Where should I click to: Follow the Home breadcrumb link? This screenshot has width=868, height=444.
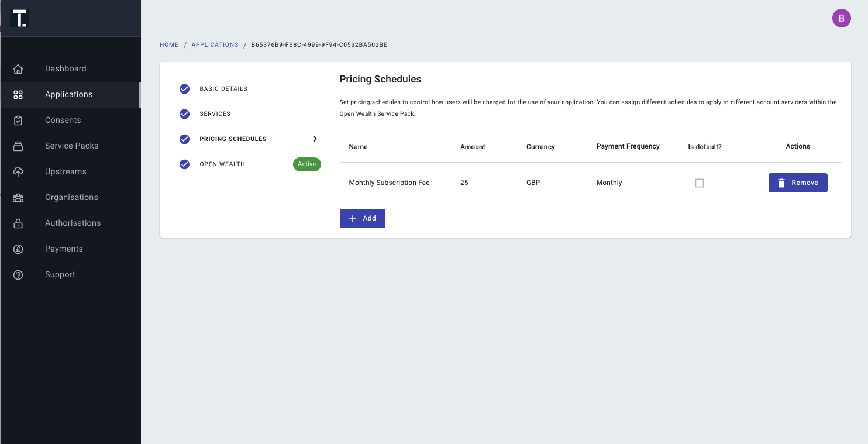169,45
